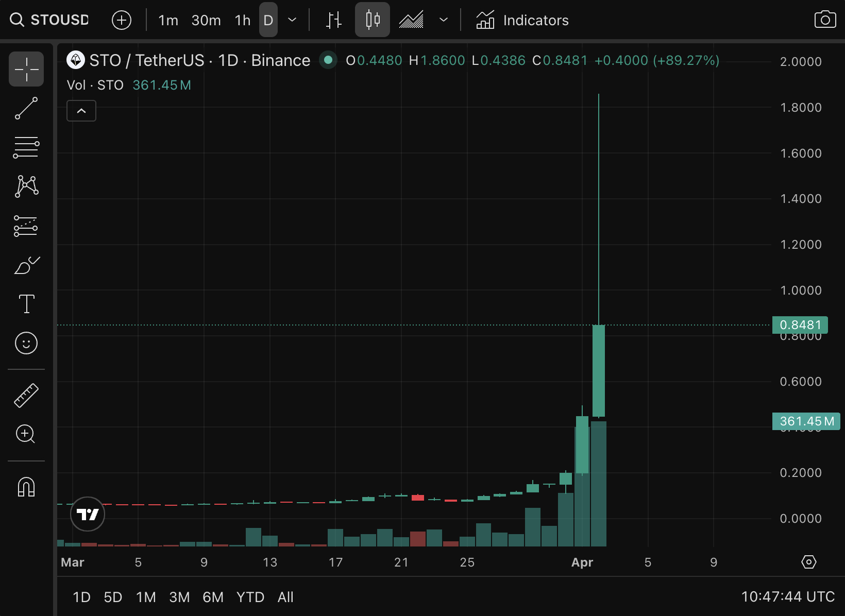Toggle magnet mode

pos(26,487)
